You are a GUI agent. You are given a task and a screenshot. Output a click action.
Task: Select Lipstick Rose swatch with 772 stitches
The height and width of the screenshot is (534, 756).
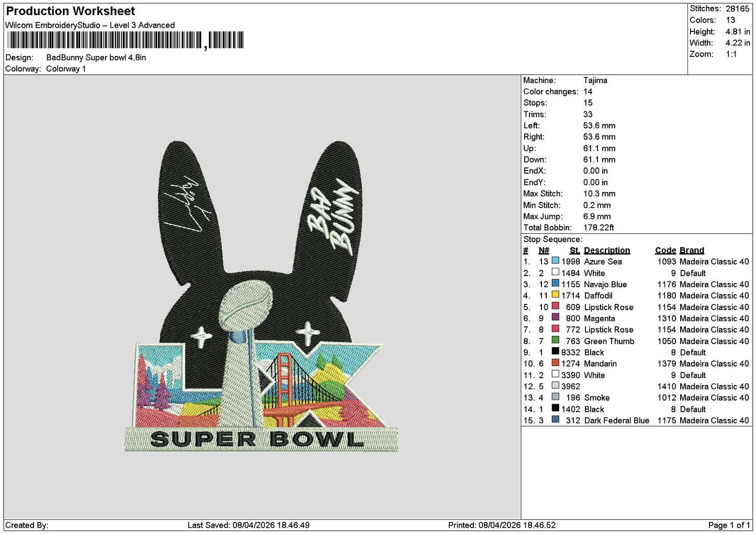pyautogui.click(x=555, y=329)
